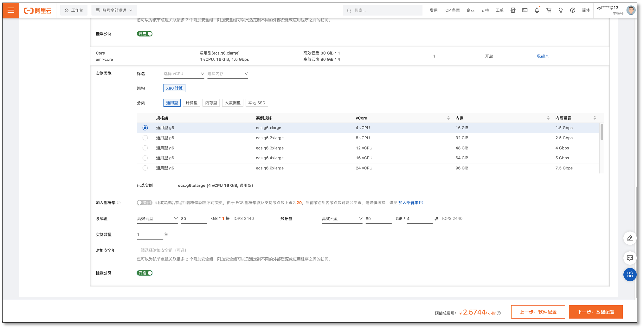
Task: Click the help icon beside estimated price
Action: (499, 313)
